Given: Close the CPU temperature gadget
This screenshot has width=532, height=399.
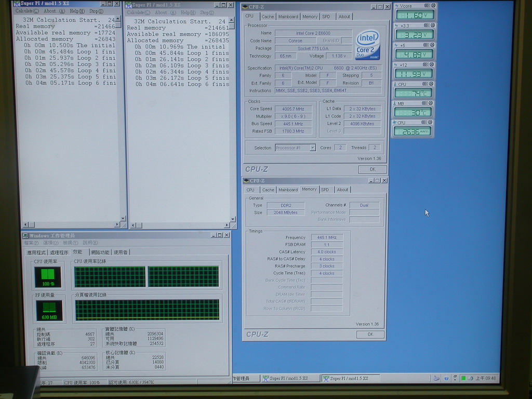Looking at the screenshot, I should coord(431,84).
